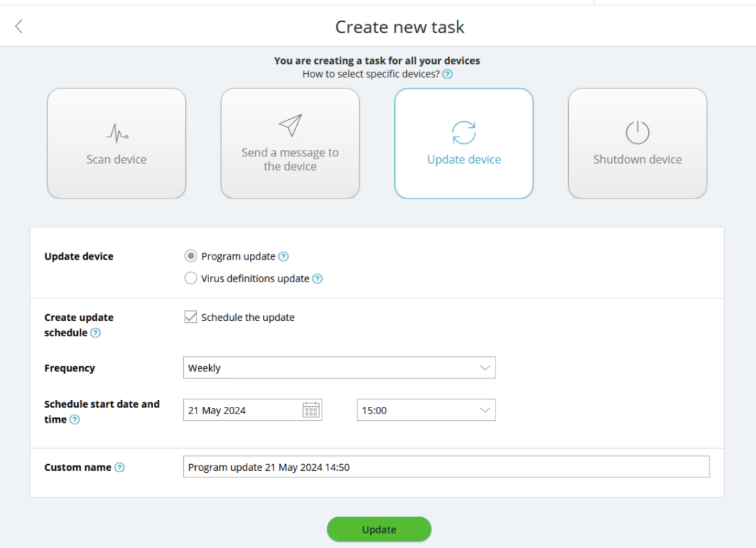Uncheck Schedule the update
The width and height of the screenshot is (756, 548).
point(190,317)
